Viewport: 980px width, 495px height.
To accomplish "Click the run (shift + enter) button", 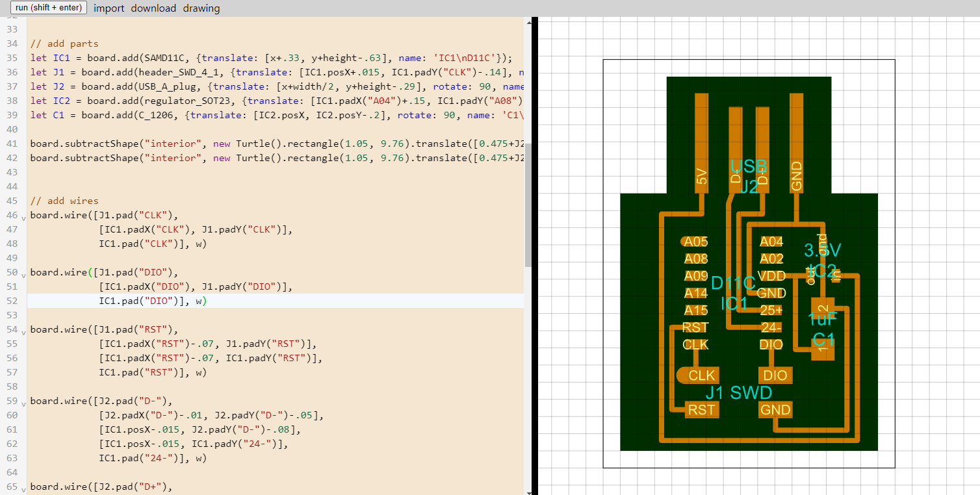I will [49, 8].
